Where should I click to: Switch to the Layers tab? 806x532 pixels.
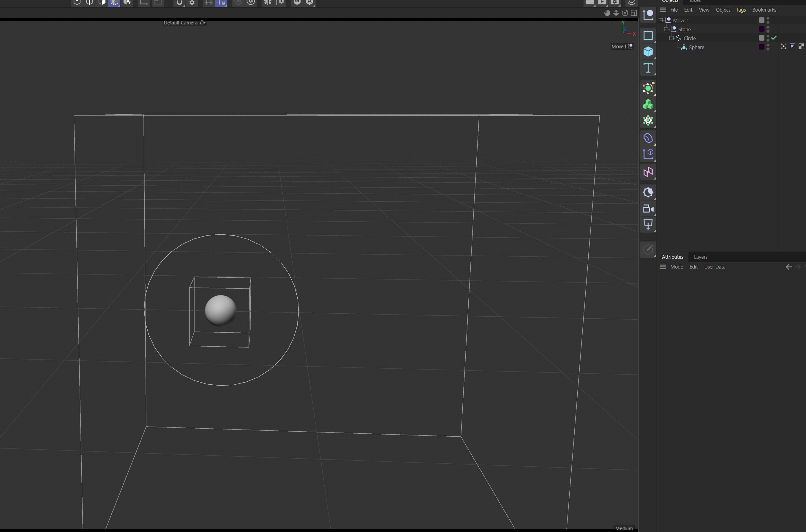(701, 257)
